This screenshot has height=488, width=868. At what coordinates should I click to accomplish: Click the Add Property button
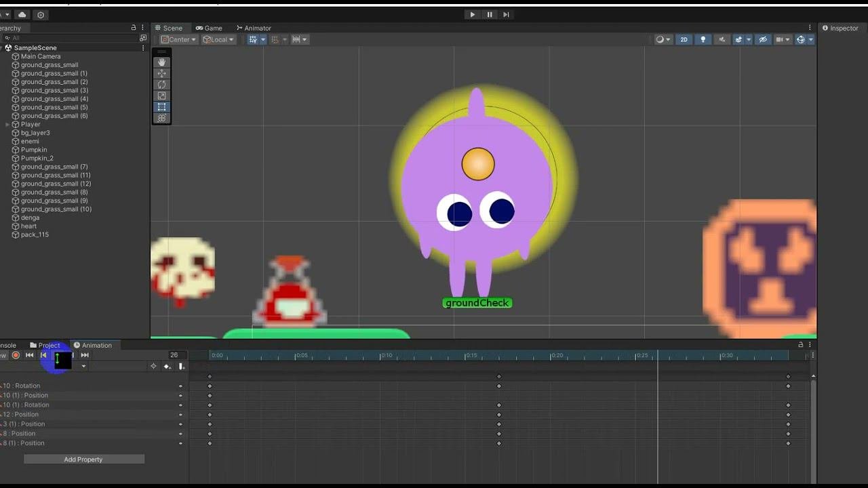(83, 460)
